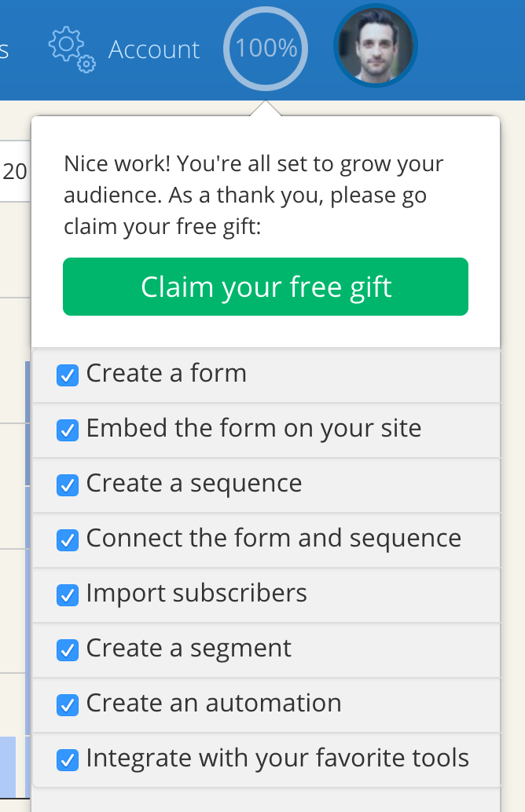Select the Create a segment label
The height and width of the screenshot is (812, 525).
(x=189, y=649)
